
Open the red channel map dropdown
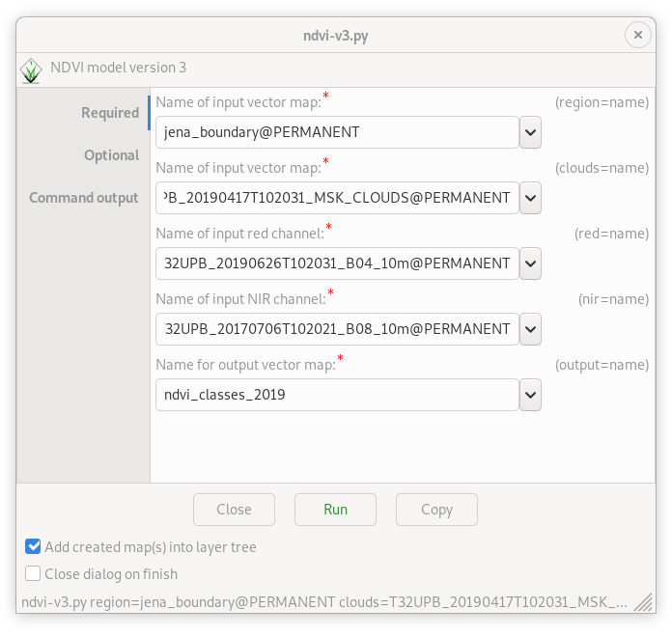pyautogui.click(x=530, y=263)
